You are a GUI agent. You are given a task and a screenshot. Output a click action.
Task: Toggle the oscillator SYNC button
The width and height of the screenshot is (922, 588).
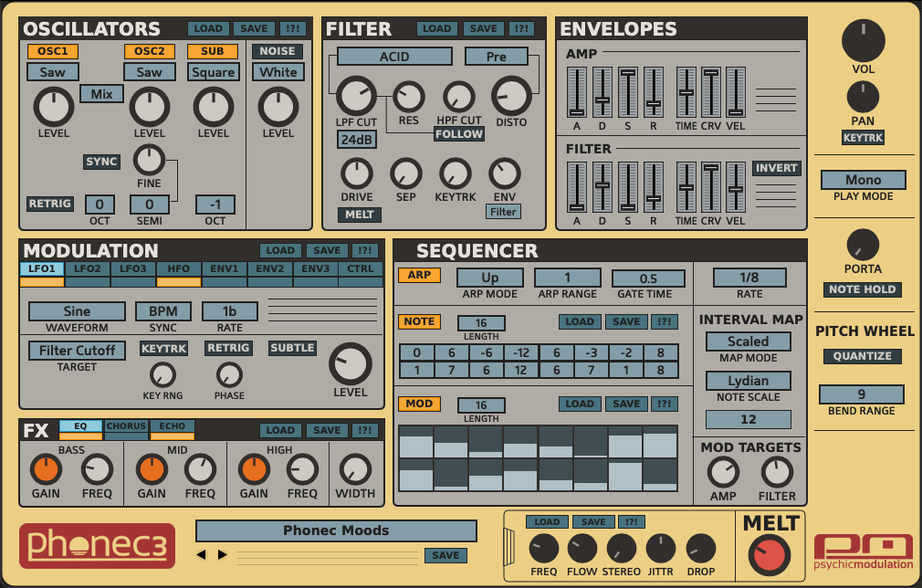click(101, 162)
